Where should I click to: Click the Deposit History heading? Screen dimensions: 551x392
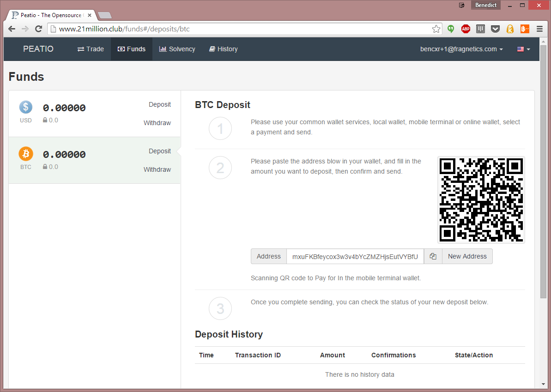point(229,334)
